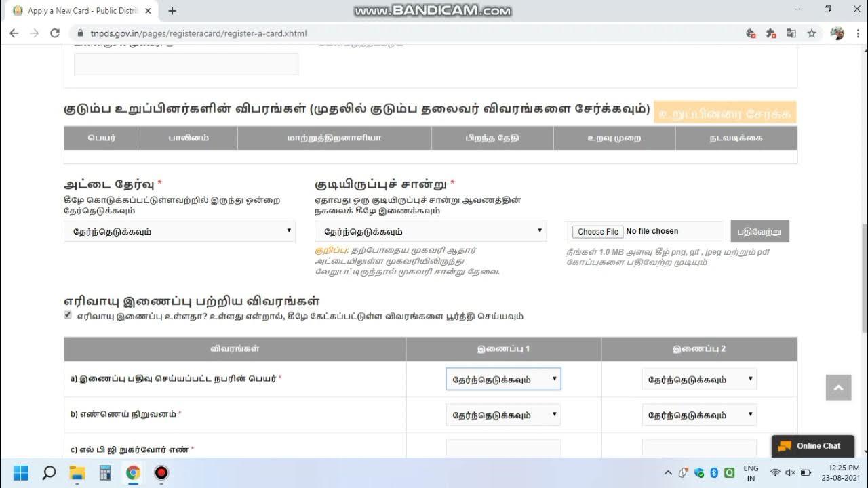This screenshot has width=868, height=488.
Task: Open Calculator from the taskbar
Action: pyautogui.click(x=105, y=472)
